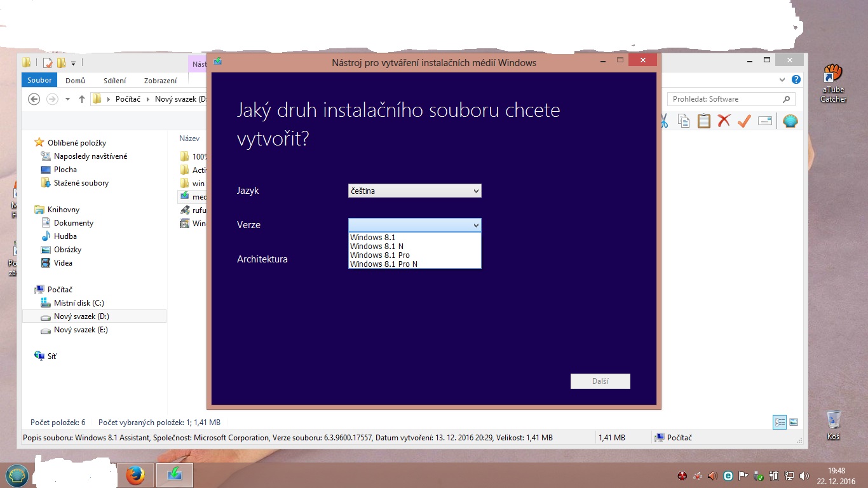Click the media creation tool title bar icon
The width and height of the screenshot is (868, 488).
(x=218, y=62)
